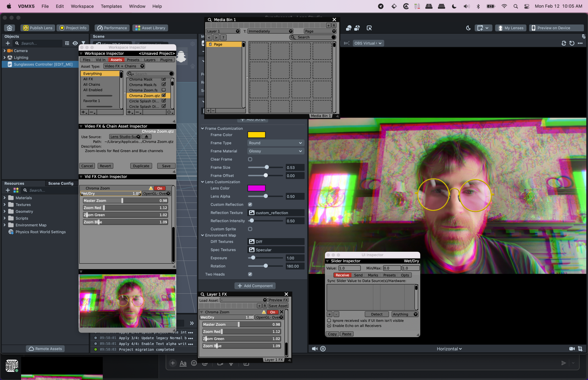Toggle Chroma Zoom.fs enabled checkbox
The width and height of the screenshot is (588, 380).
[x=164, y=90]
